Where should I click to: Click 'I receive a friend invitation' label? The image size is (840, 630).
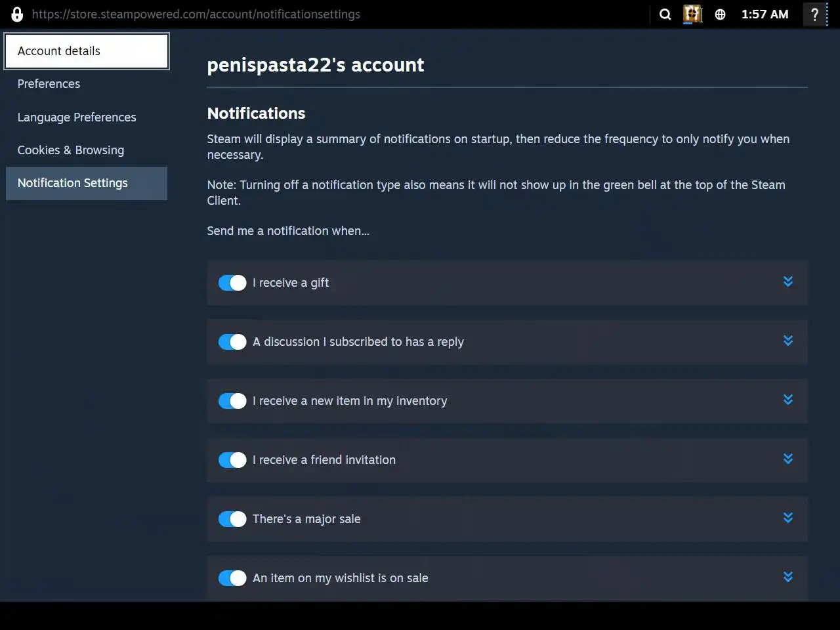coord(324,460)
